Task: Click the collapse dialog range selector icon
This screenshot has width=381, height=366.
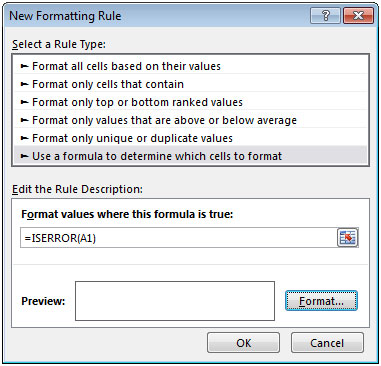Action: 347,238
